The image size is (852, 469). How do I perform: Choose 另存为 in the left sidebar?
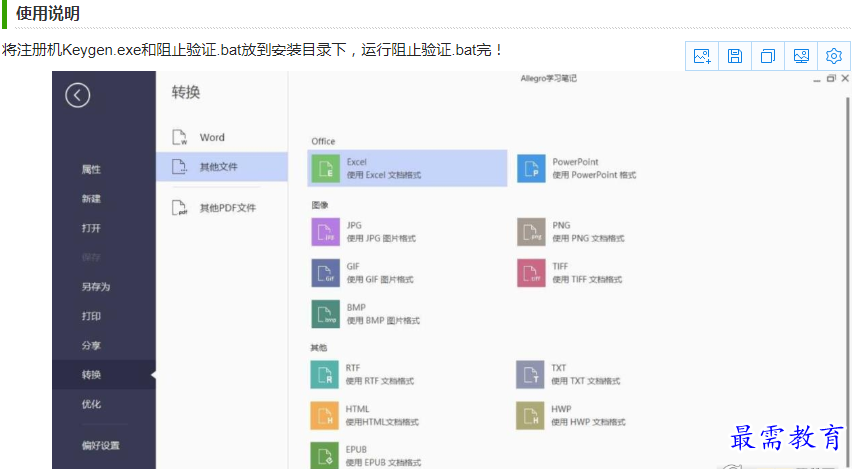click(96, 287)
